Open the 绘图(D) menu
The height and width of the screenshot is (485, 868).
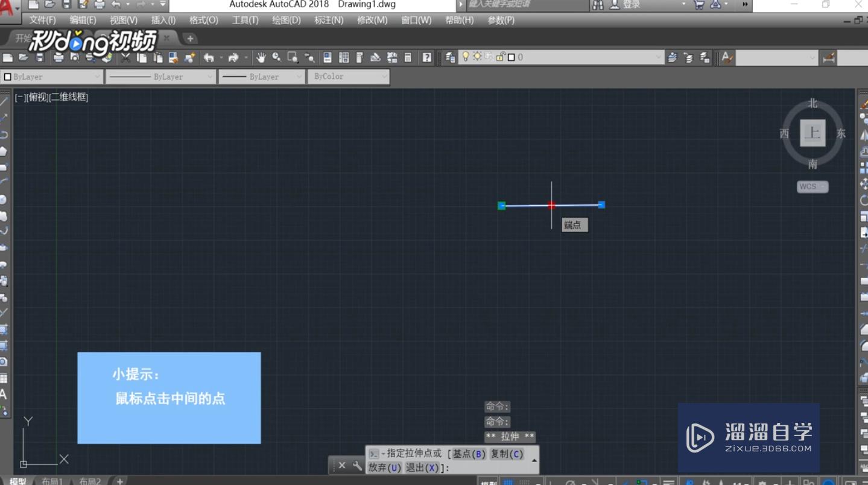click(287, 20)
